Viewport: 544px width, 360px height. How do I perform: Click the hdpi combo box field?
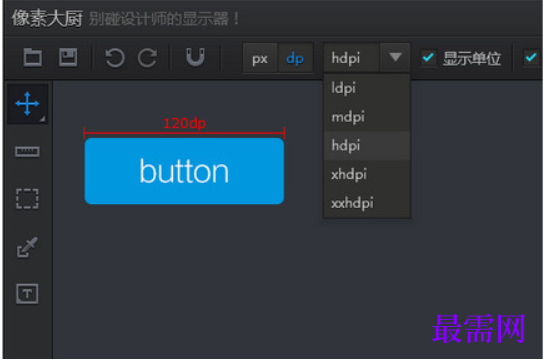351,58
